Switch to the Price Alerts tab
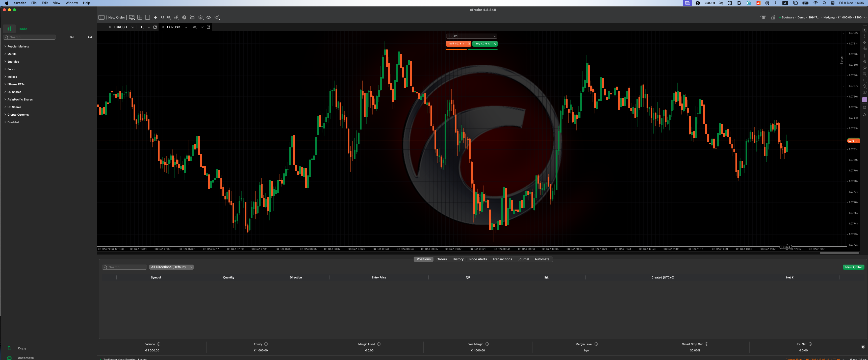The height and width of the screenshot is (360, 868). [x=478, y=259]
